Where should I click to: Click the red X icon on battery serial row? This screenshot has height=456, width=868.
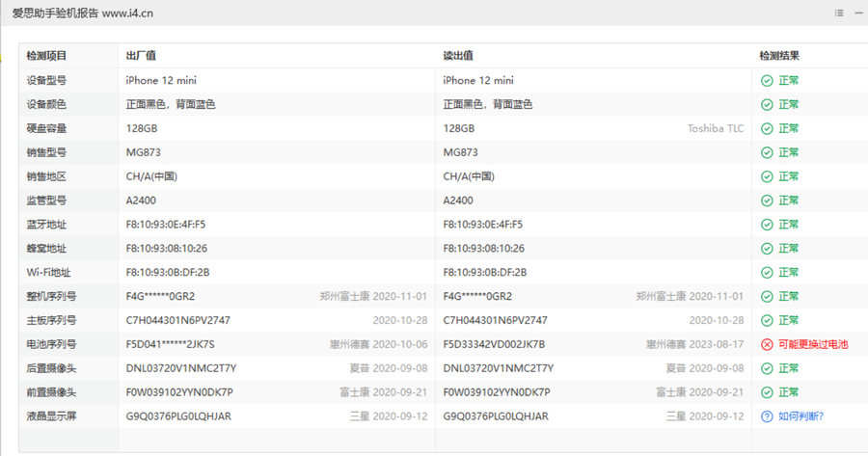pos(767,344)
